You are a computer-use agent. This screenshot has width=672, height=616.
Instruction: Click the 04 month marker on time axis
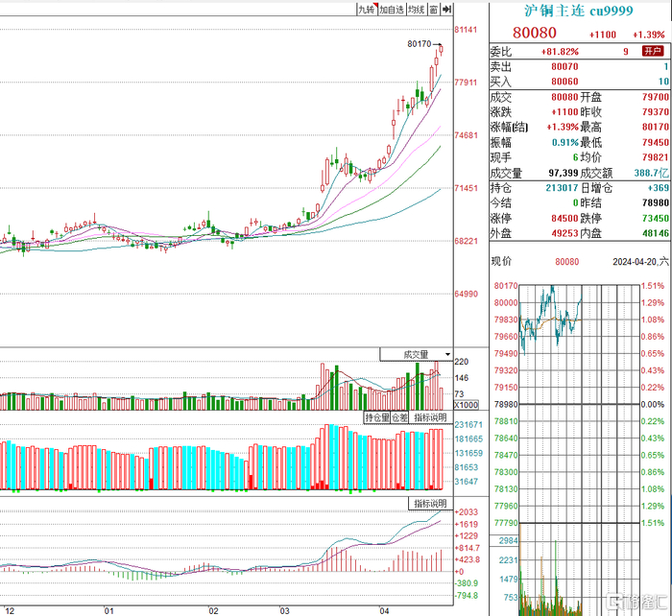(x=384, y=611)
